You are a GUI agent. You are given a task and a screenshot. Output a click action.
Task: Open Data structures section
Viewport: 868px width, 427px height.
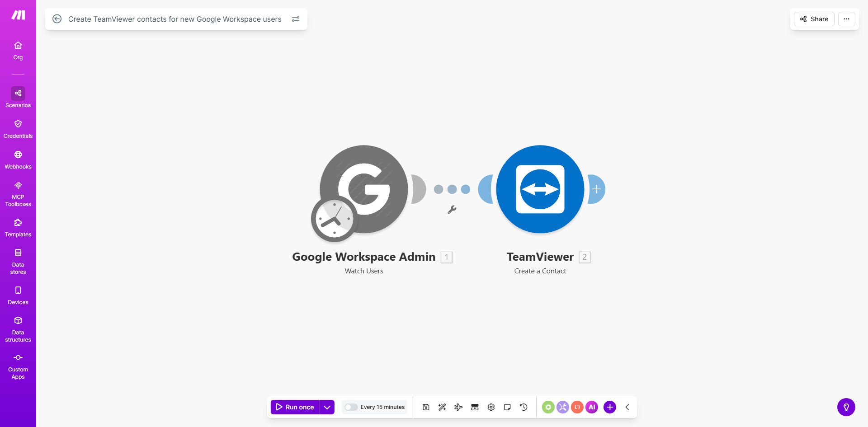tap(18, 329)
